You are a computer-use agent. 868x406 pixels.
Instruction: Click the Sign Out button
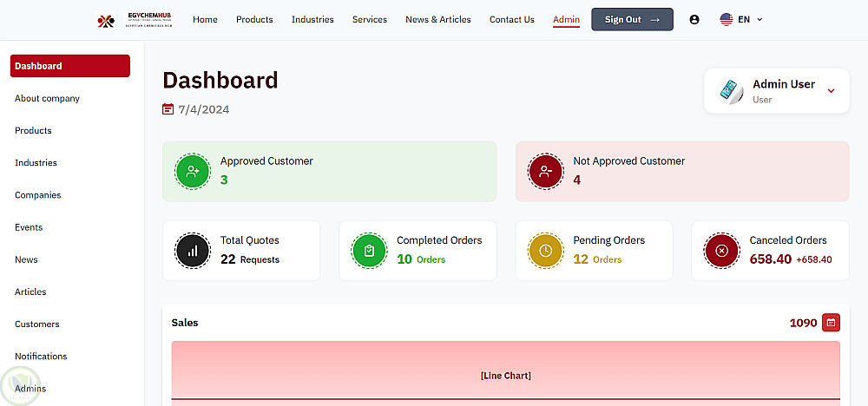point(632,19)
